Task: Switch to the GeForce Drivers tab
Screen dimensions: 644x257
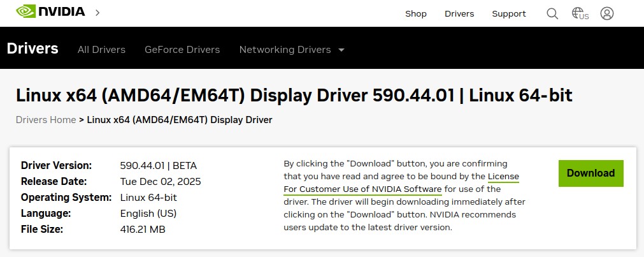Action: coord(182,50)
